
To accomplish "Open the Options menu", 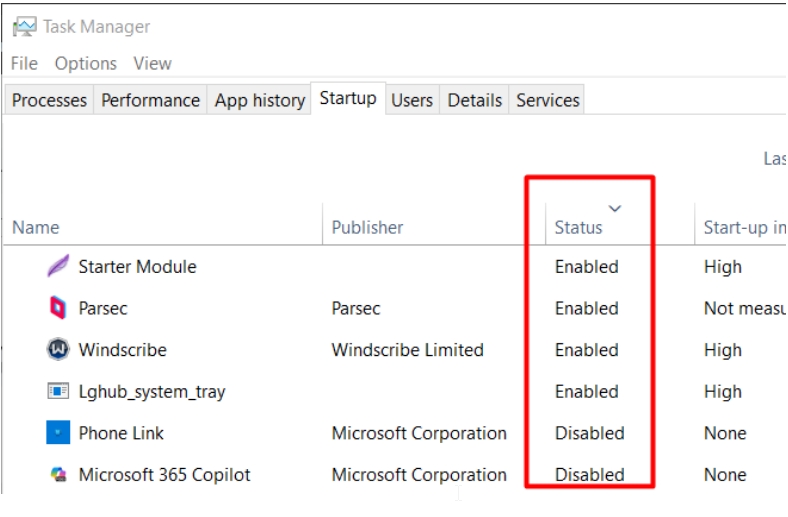I will [x=86, y=63].
